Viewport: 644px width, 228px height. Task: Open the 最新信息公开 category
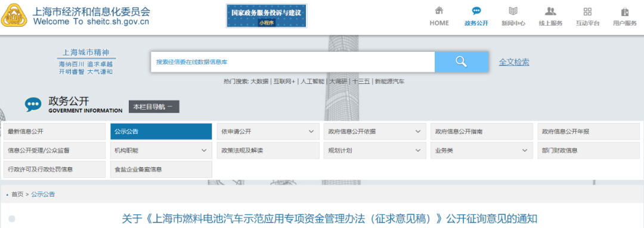pyautogui.click(x=54, y=132)
